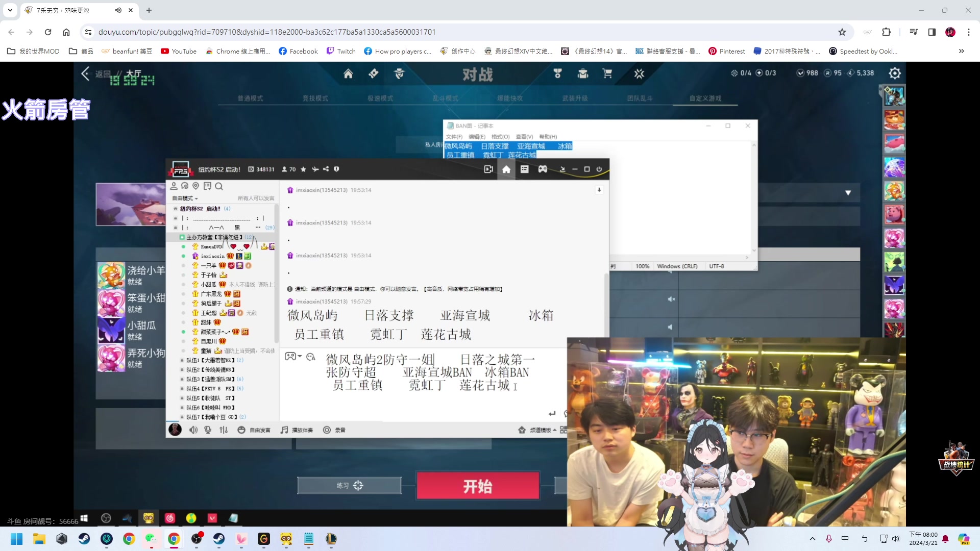Click the battle/combat mode icon

640,73
